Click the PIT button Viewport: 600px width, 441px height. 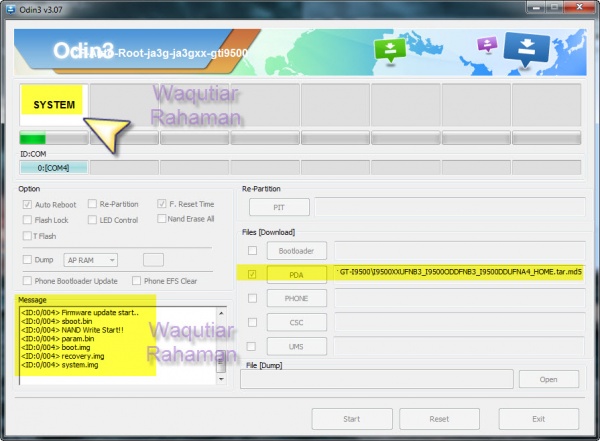point(279,207)
